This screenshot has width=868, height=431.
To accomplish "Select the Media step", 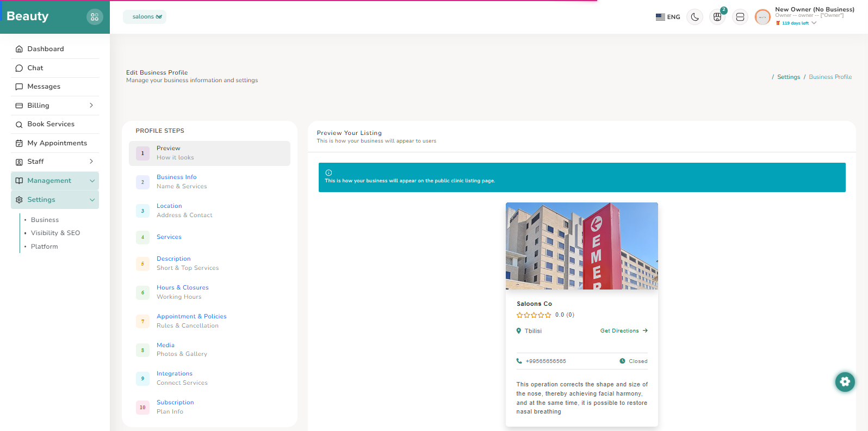I will 209,349.
